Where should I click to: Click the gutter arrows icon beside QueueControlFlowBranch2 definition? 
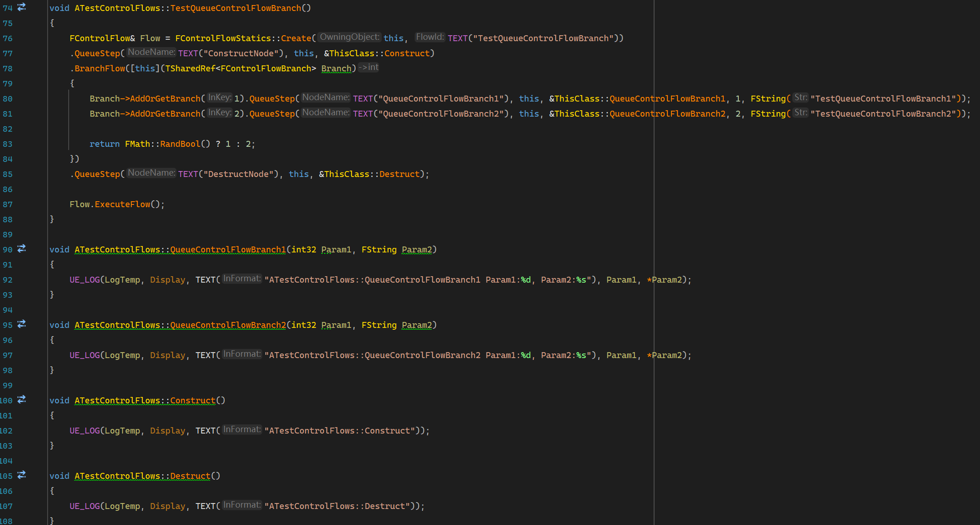(x=22, y=324)
